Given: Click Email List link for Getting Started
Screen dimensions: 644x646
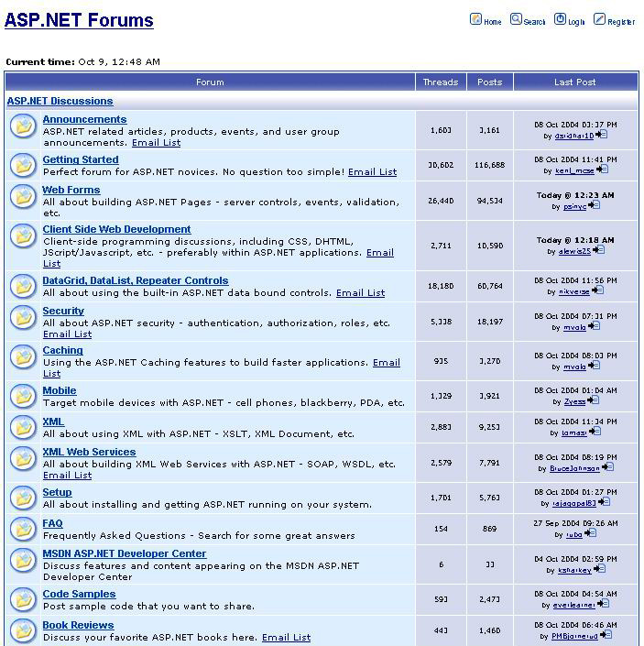Looking at the screenshot, I should (373, 172).
